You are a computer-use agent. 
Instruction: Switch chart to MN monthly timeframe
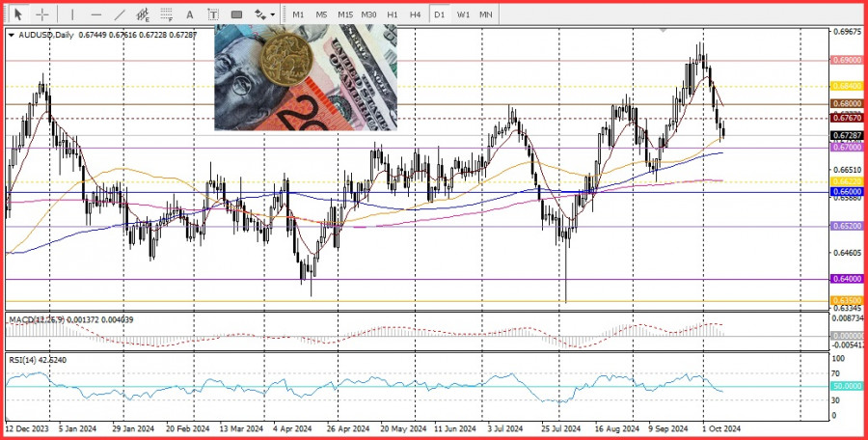coord(485,14)
